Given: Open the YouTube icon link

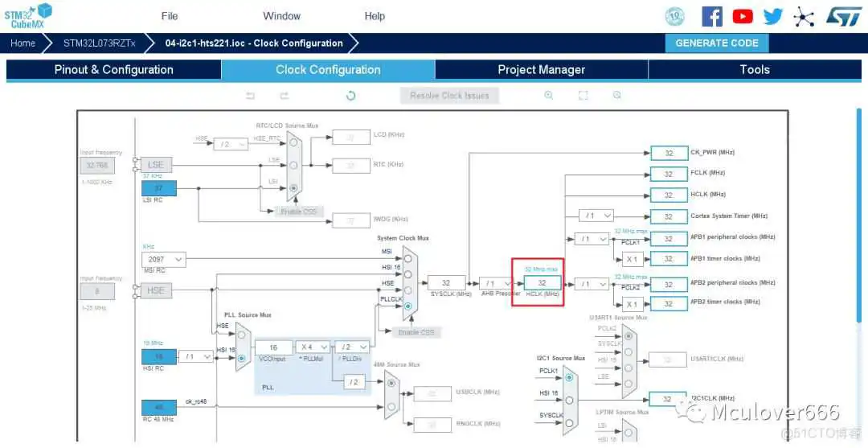Looking at the screenshot, I should pyautogui.click(x=743, y=16).
